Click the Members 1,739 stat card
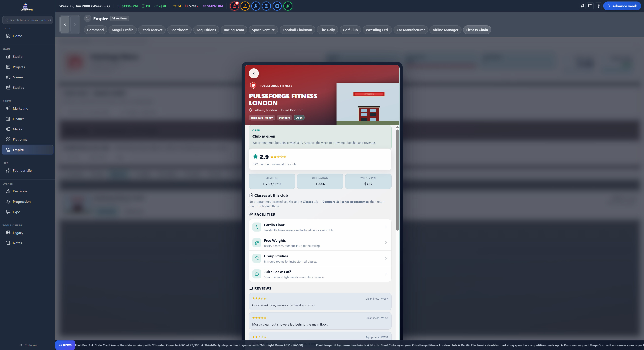The height and width of the screenshot is (350, 644). coord(272,181)
